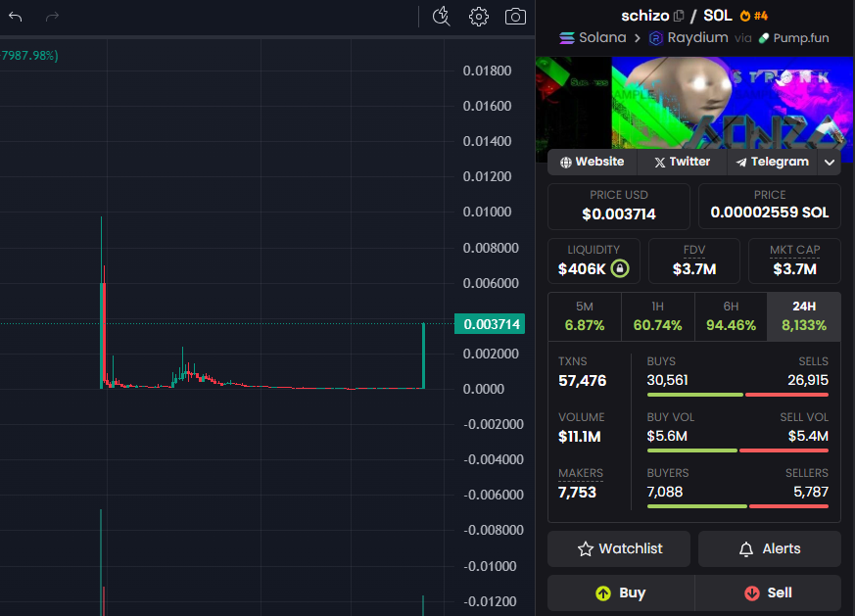Click the Sell button
Screen dimensions: 855x616
tap(768, 593)
